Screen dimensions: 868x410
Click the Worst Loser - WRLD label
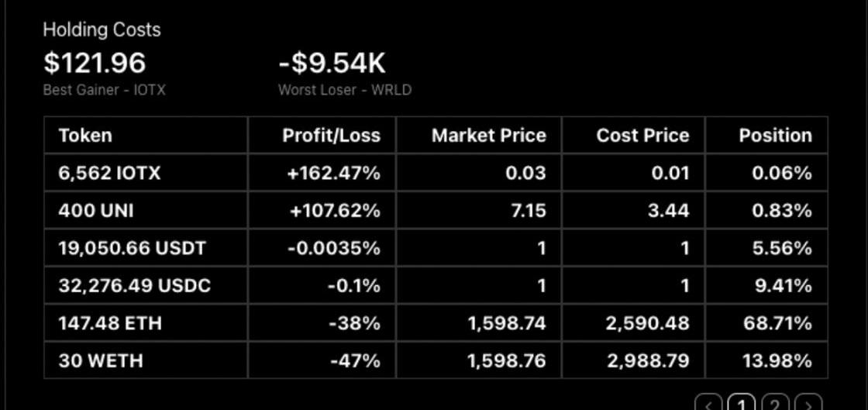click(x=345, y=90)
